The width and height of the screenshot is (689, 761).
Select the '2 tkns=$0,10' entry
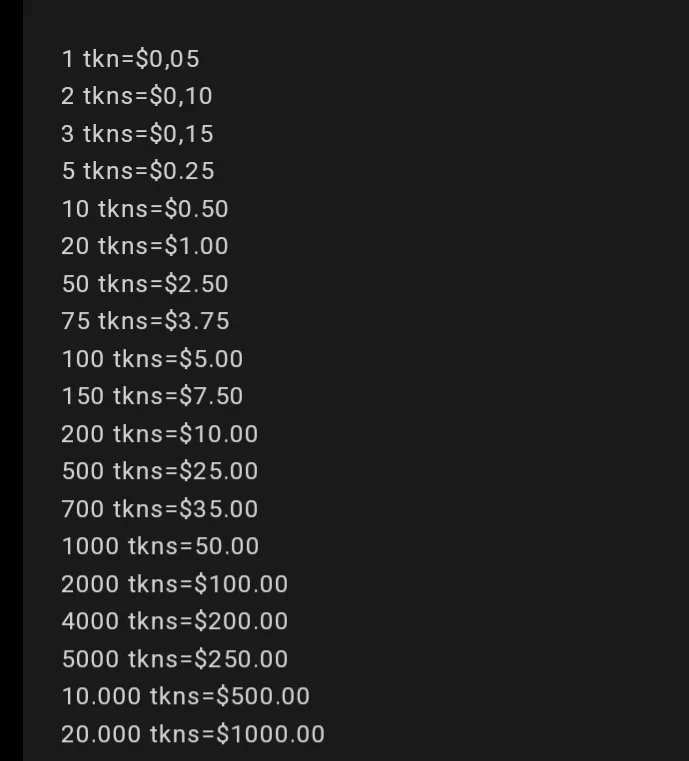click(137, 96)
